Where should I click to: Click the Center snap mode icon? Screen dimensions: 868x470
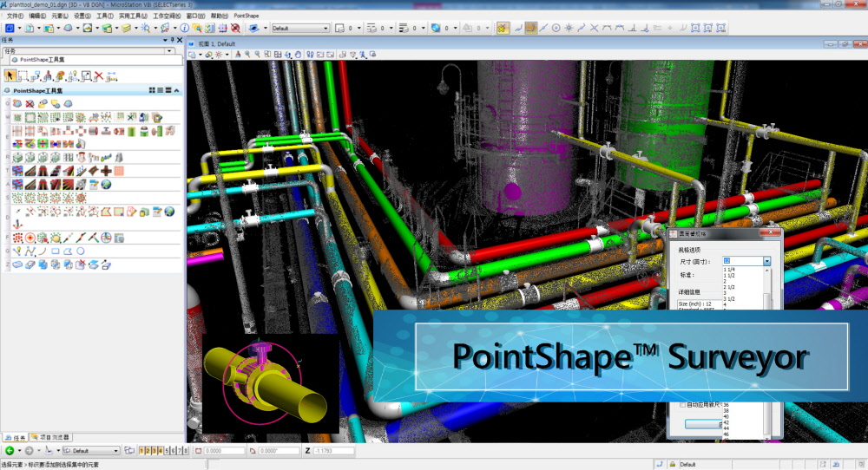pos(556,28)
